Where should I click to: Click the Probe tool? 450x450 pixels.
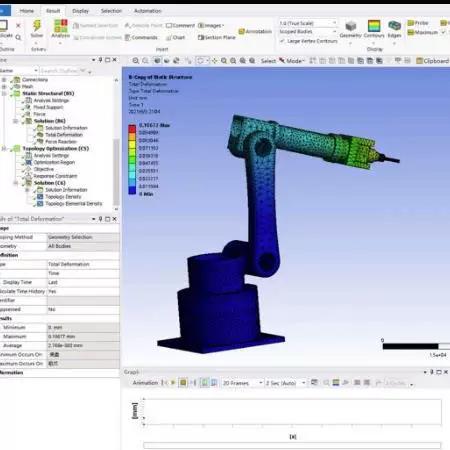418,23
